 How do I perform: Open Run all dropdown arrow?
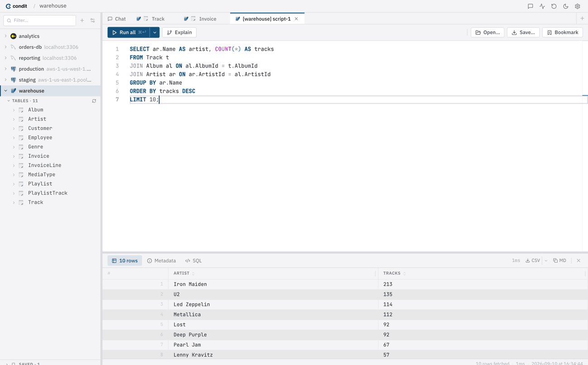pyautogui.click(x=155, y=33)
